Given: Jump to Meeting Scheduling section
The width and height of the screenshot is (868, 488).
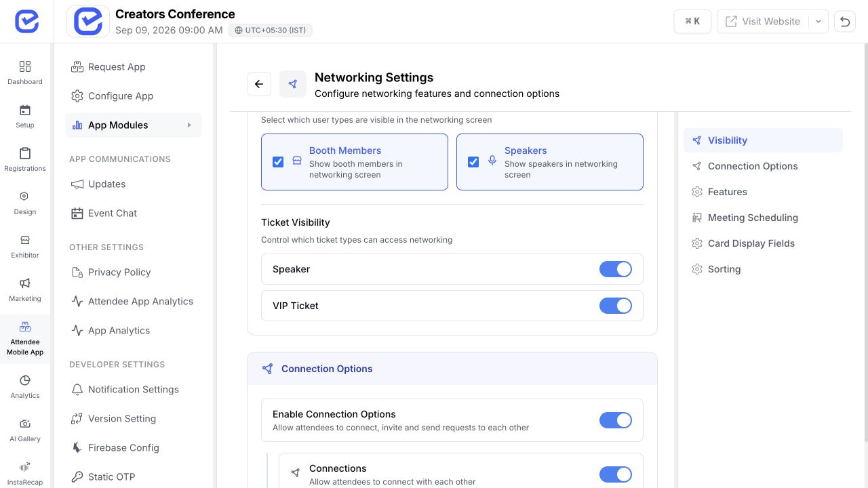Looking at the screenshot, I should [763, 218].
